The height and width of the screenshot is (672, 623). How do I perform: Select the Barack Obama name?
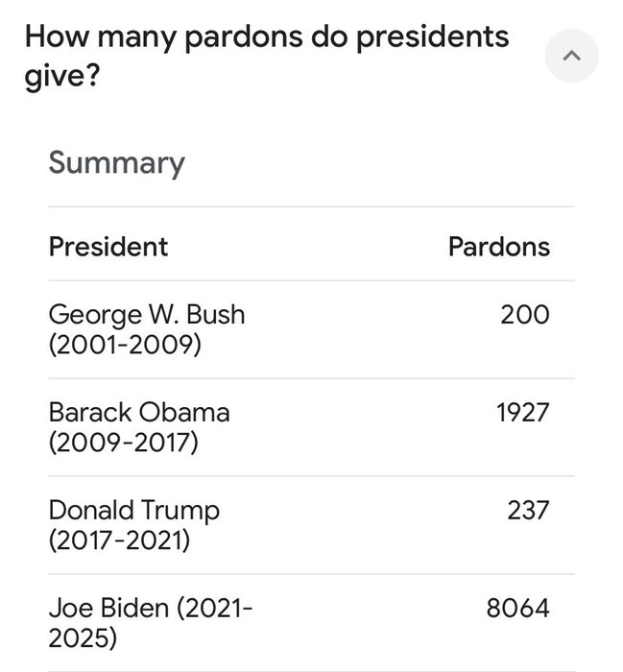pos(139,412)
